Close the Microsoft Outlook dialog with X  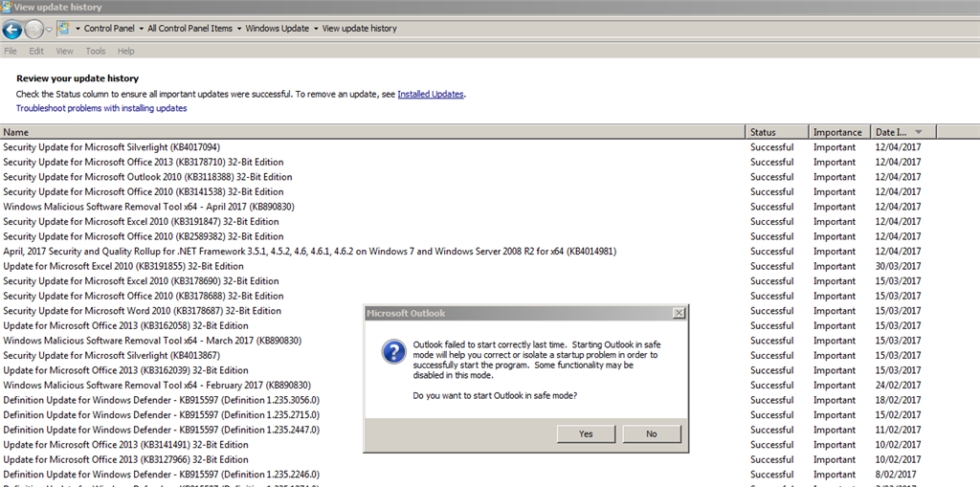click(679, 313)
